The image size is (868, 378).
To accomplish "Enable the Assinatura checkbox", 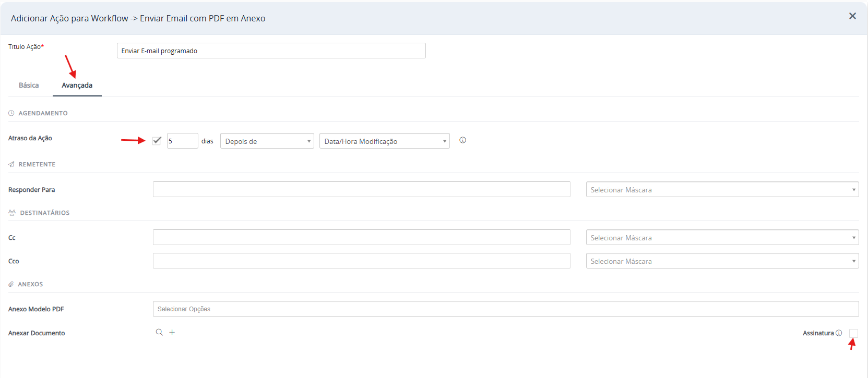I will point(853,333).
